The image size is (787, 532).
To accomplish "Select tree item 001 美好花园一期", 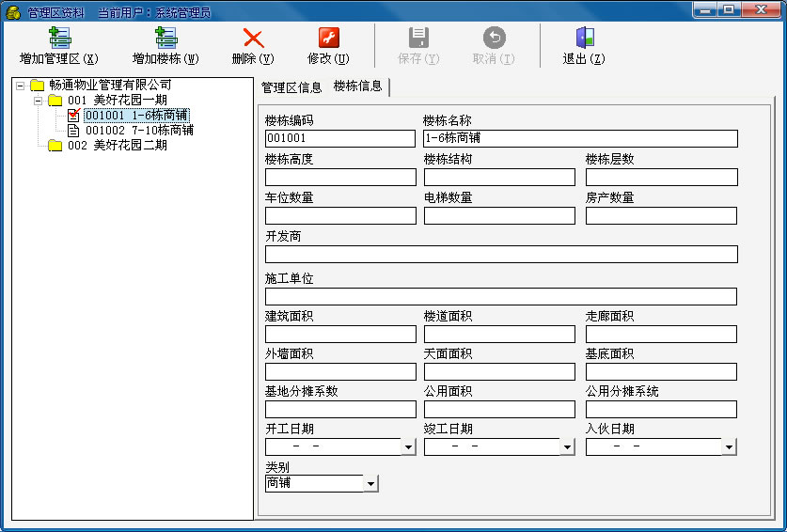I will 117,101.
